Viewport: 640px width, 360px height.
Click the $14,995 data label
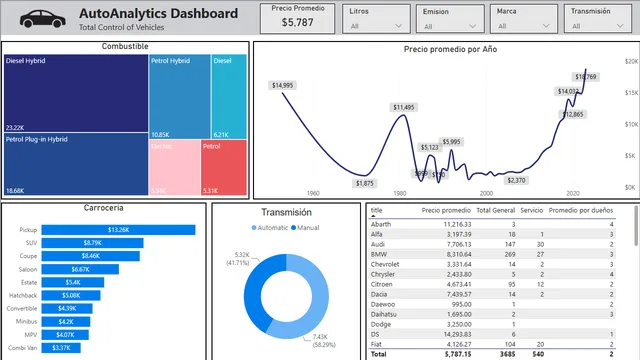pos(282,85)
